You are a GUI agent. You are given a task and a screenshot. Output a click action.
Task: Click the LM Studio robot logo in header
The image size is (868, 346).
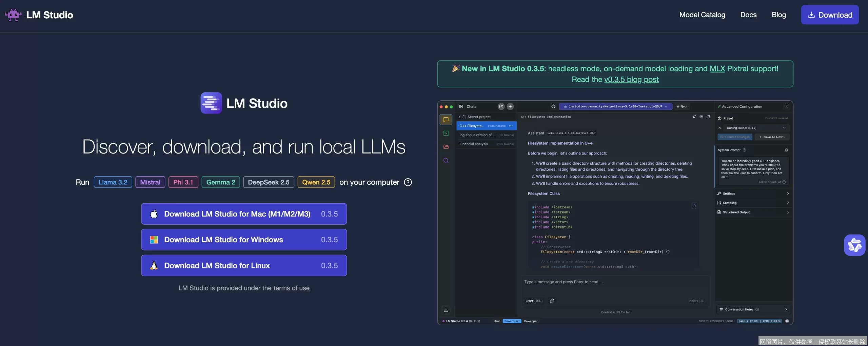click(x=13, y=15)
